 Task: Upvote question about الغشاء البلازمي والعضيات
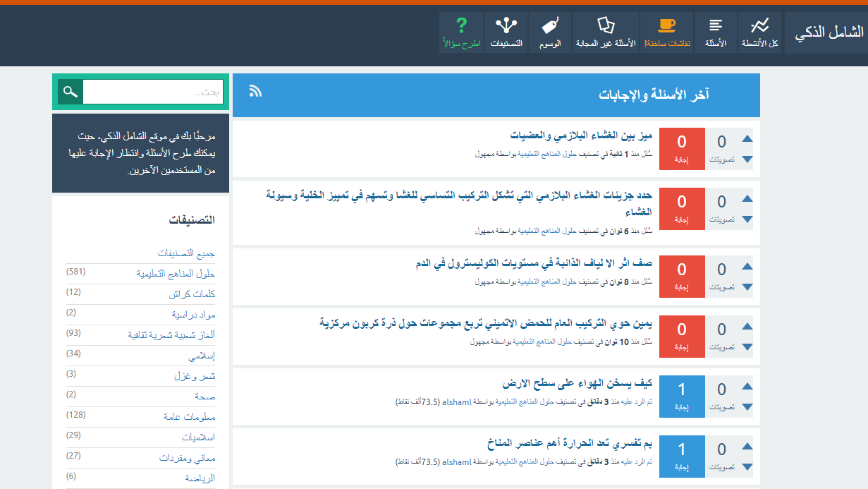pos(747,139)
